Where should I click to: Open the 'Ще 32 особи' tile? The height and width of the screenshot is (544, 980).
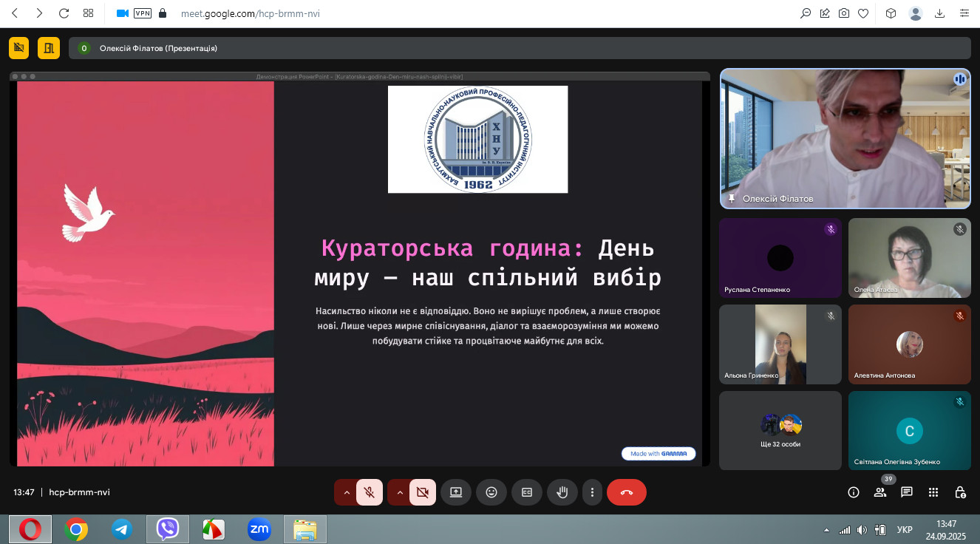780,430
